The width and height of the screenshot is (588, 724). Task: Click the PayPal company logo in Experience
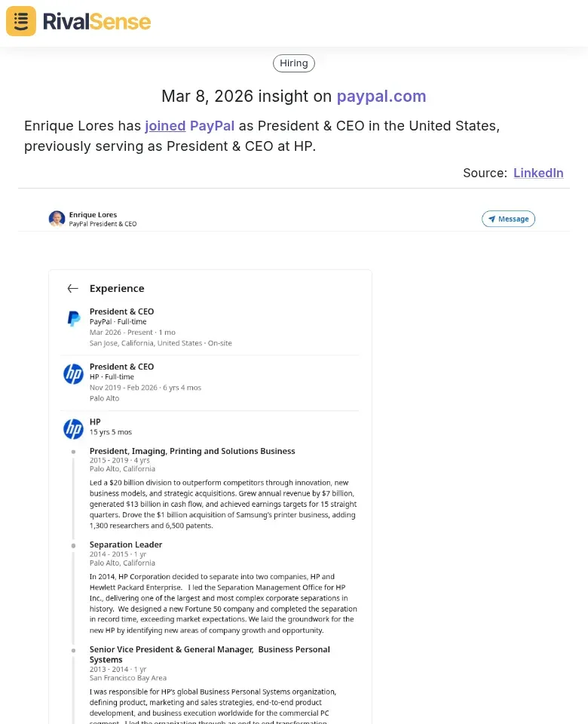pos(73,318)
